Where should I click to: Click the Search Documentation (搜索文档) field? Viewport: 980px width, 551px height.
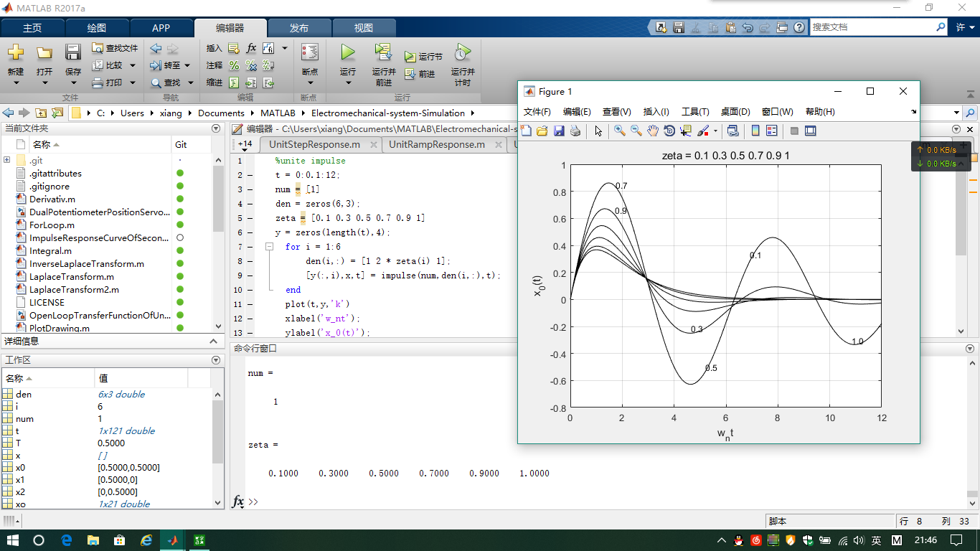click(872, 27)
